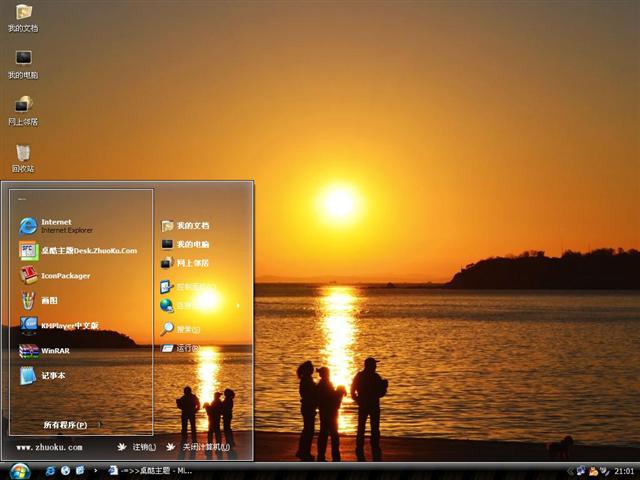640x480 pixels.
Task: Open 记事本 notepad
Action: 52,376
